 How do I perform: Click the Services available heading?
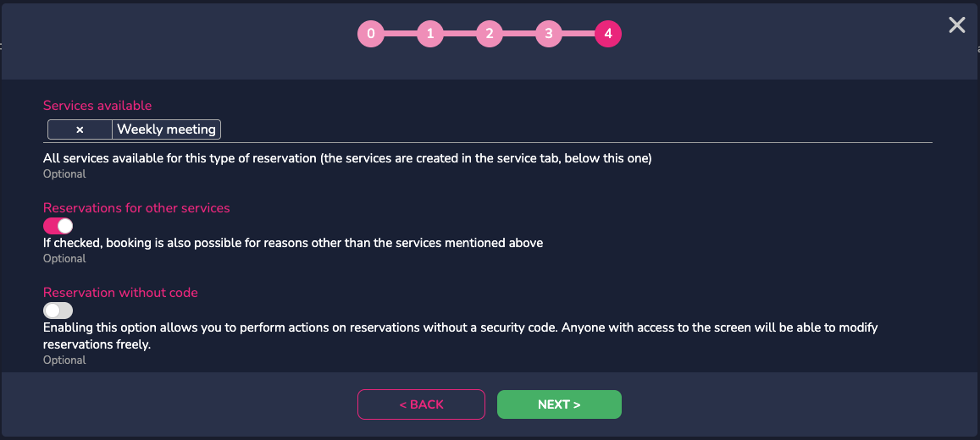click(97, 106)
